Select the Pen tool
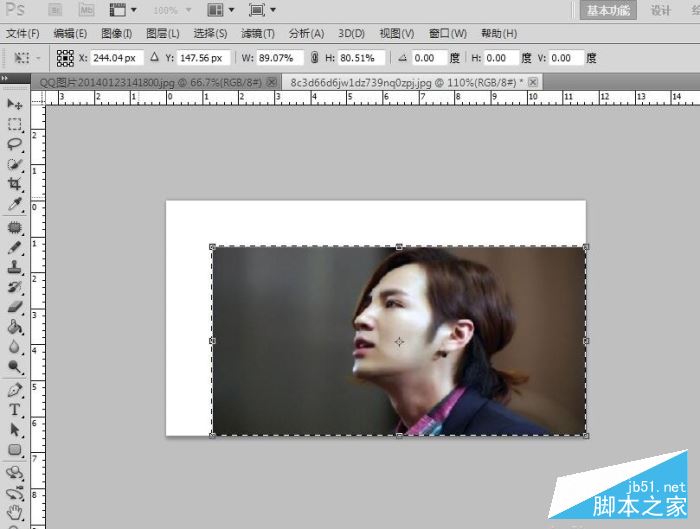700x529 pixels. pos(15,390)
